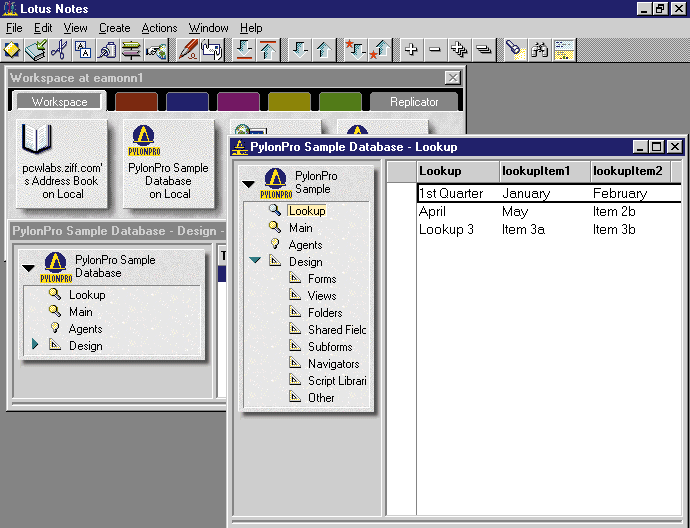The width and height of the screenshot is (690, 528).
Task: Click the signpost SmartIcon in the toolbar
Action: click(131, 49)
